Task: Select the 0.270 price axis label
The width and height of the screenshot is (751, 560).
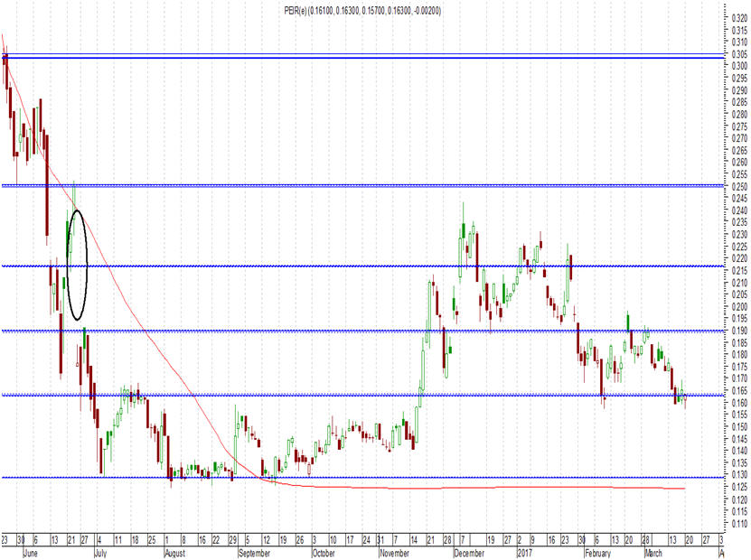Action: pos(739,138)
